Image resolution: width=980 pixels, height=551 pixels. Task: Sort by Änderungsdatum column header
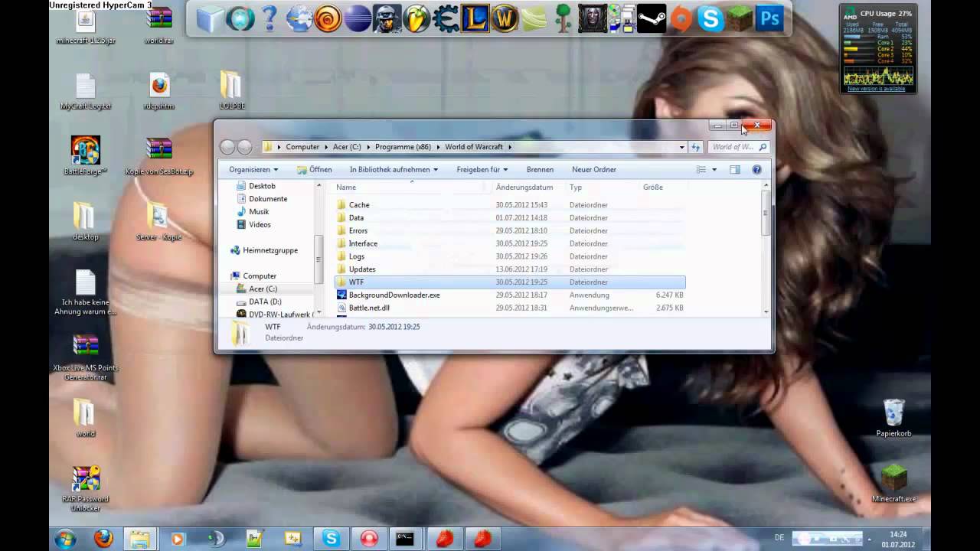528,187
